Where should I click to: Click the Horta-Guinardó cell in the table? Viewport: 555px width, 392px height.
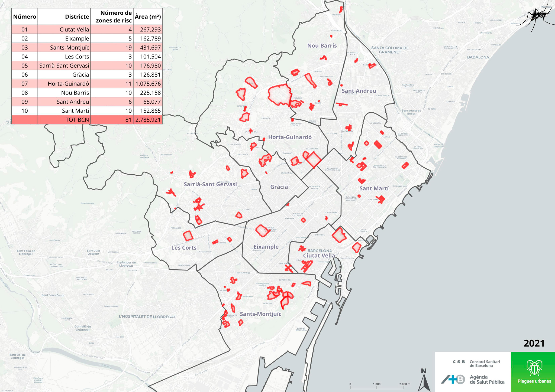pos(68,84)
